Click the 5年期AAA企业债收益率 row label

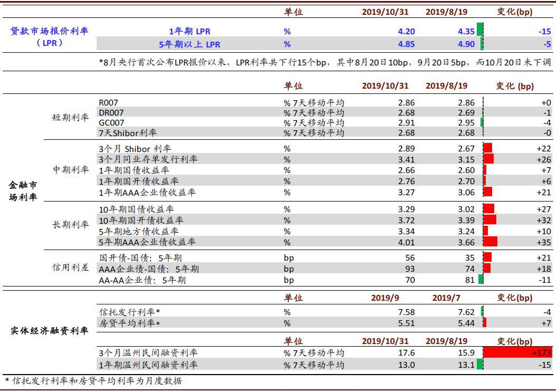147,242
